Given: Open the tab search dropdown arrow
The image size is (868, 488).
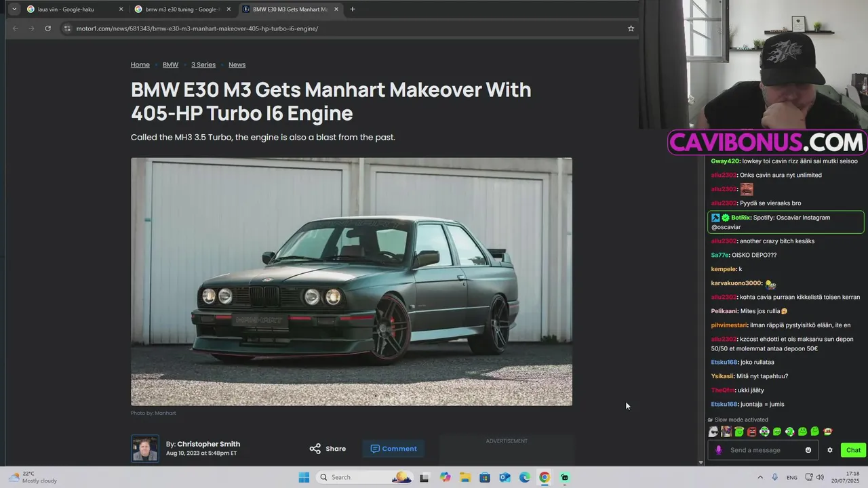Looking at the screenshot, I should click(x=14, y=9).
